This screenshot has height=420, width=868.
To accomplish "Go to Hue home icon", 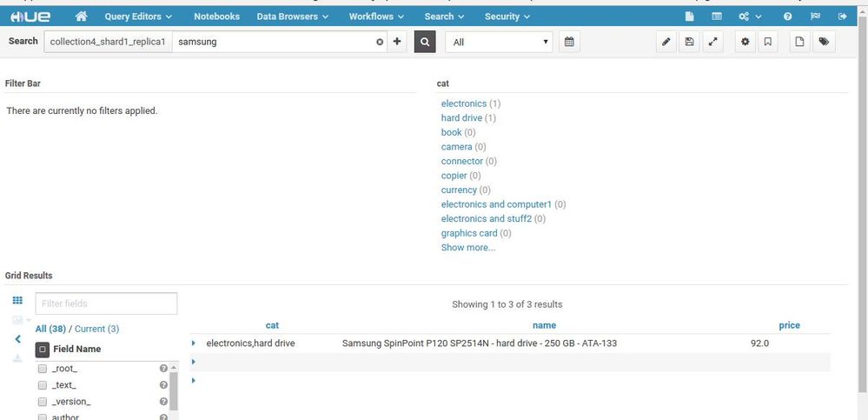I will click(x=81, y=17).
